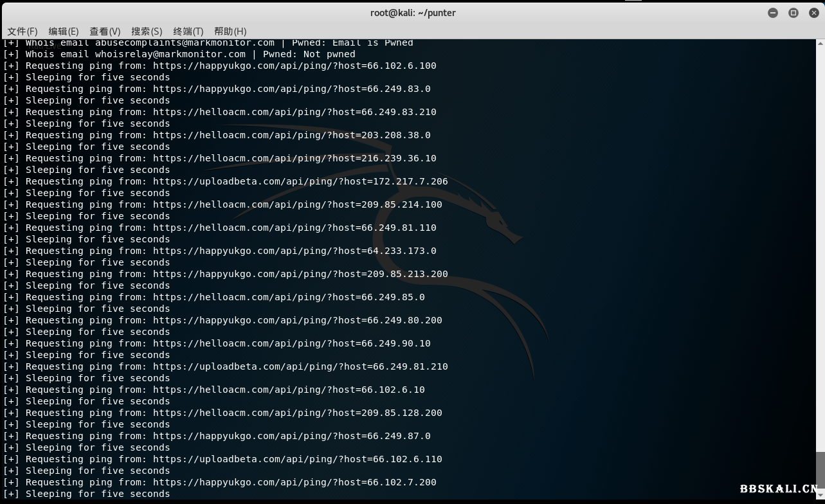
Task: Minimize the terminal window
Action: [x=773, y=13]
